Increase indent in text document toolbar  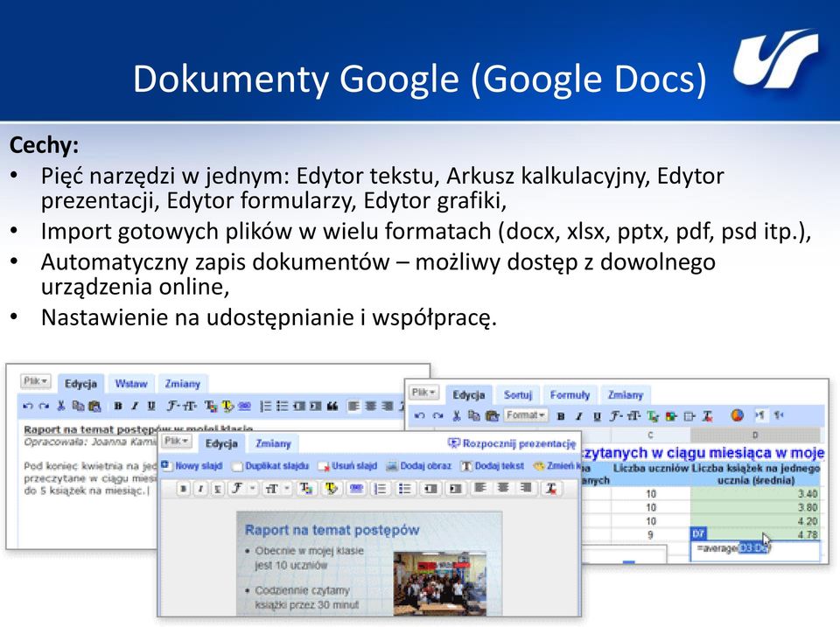[x=316, y=407]
